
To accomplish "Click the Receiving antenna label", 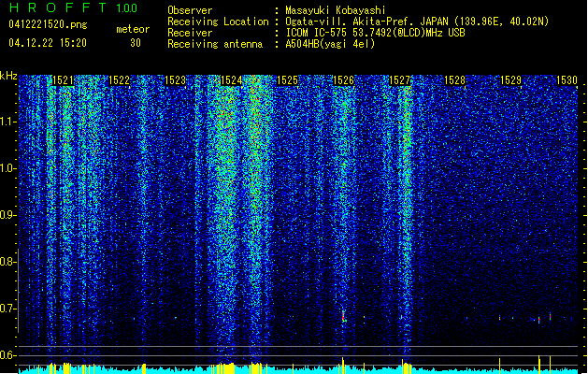I will (215, 44).
